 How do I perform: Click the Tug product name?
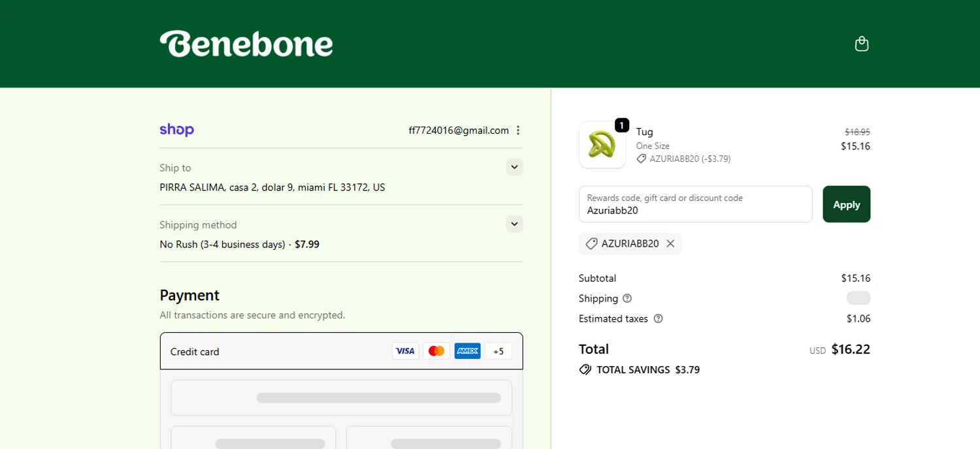[645, 132]
